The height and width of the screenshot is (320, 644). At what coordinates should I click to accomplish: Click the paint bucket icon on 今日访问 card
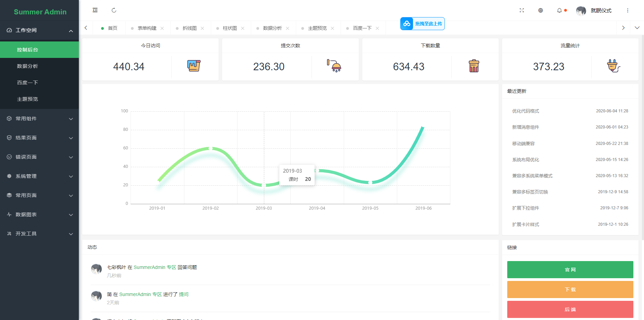click(194, 66)
